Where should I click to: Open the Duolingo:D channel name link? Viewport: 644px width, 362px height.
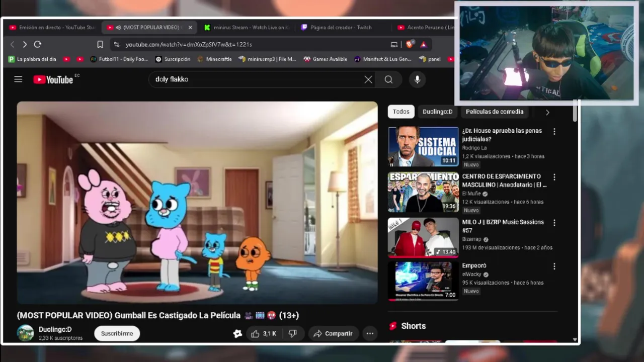(55, 329)
